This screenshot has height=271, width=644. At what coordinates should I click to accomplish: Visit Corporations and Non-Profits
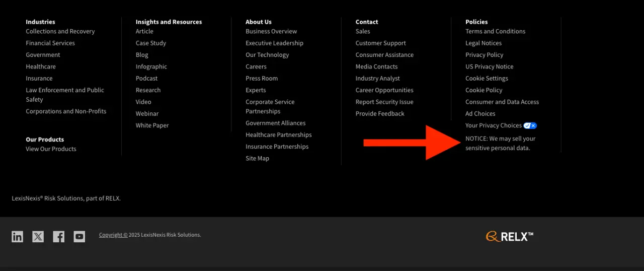pyautogui.click(x=66, y=111)
